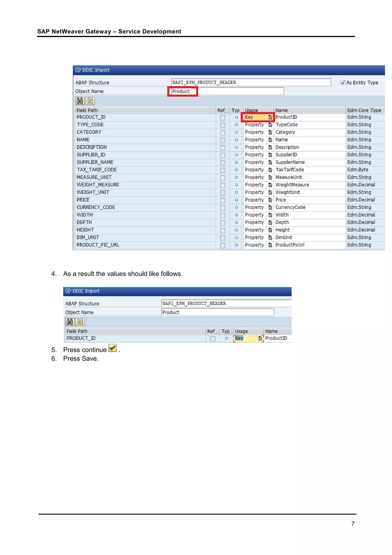Click the type icon in the PRICE row

coord(236,200)
